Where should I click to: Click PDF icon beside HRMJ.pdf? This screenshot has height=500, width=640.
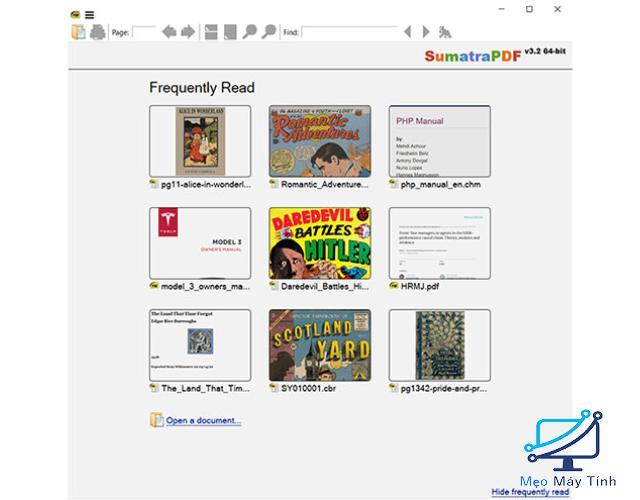(393, 286)
